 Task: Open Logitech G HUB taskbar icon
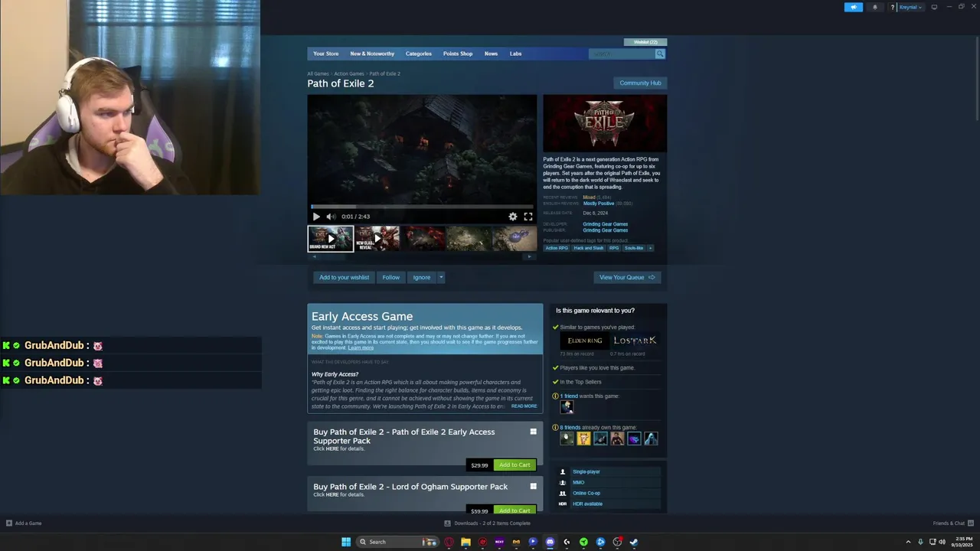point(567,542)
